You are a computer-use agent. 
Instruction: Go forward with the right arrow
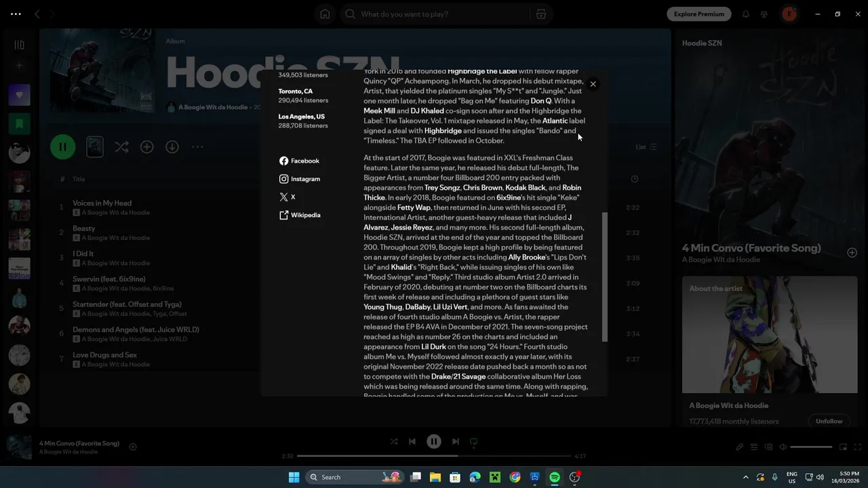[x=54, y=14]
